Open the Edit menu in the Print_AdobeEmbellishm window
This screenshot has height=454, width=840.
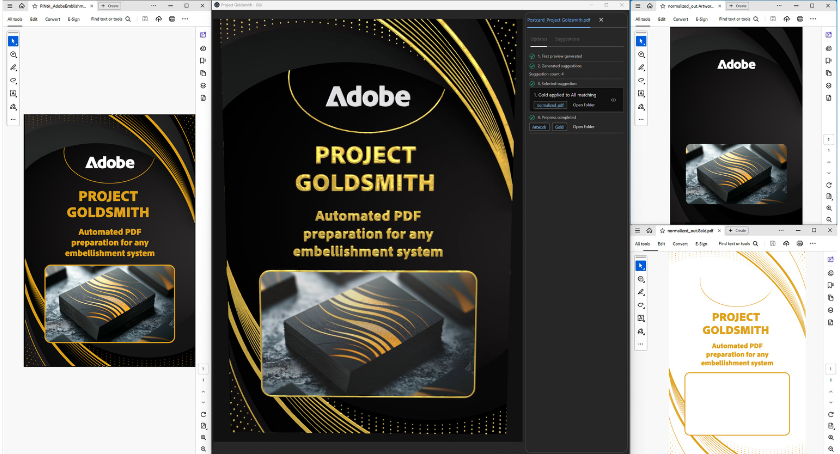[x=34, y=19]
